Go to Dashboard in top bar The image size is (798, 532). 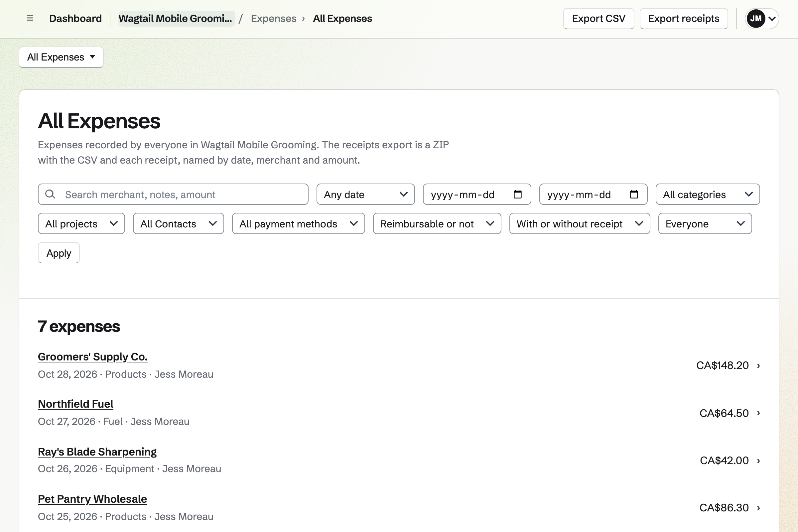pyautogui.click(x=75, y=18)
